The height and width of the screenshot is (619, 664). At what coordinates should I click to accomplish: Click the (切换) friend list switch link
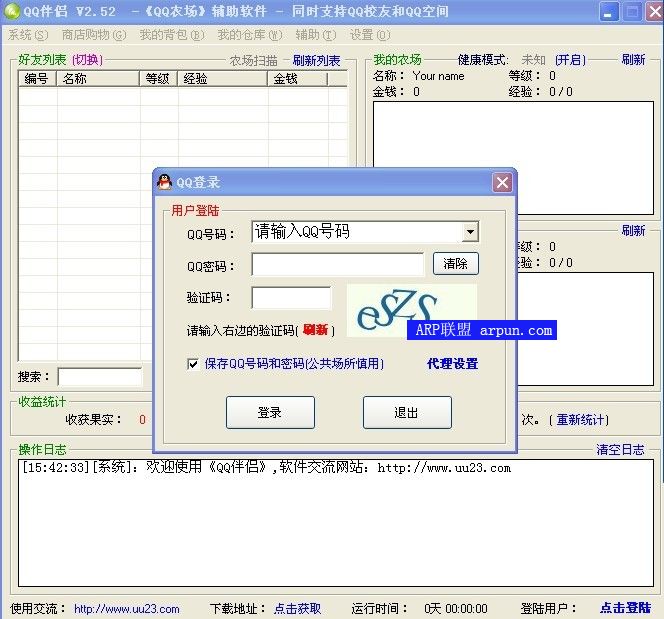click(87, 60)
